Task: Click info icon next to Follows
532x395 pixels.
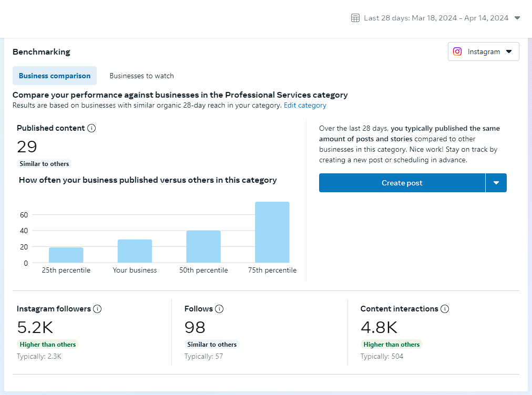Action: tap(219, 309)
